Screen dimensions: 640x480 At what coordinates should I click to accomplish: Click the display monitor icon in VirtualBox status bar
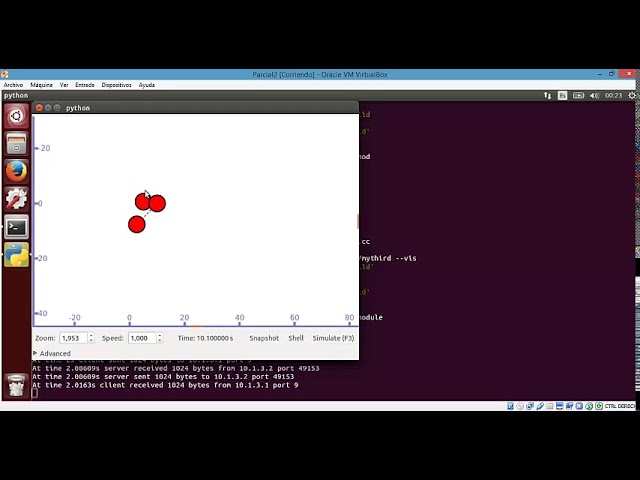pyautogui.click(x=560, y=406)
